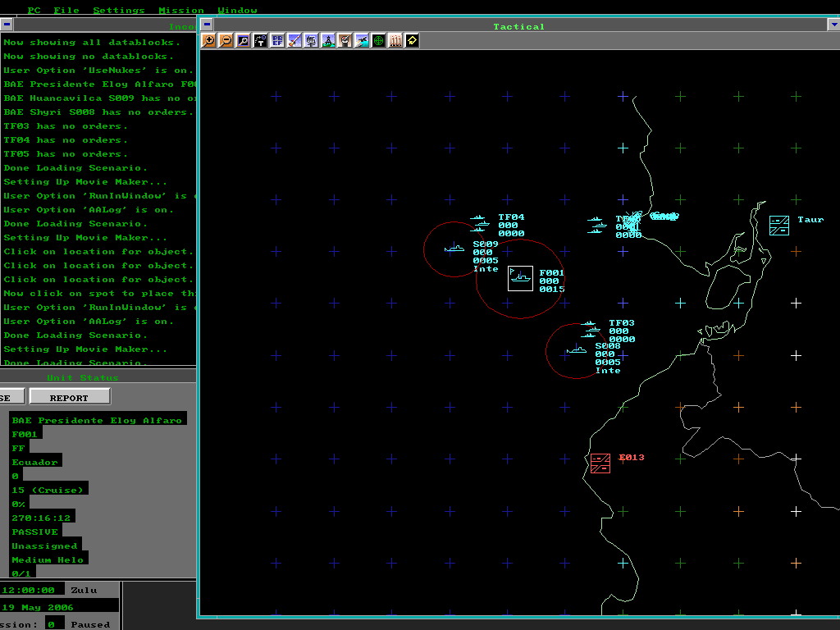Select frigate F001 on the tactical map
The image size is (840, 630).
518,279
